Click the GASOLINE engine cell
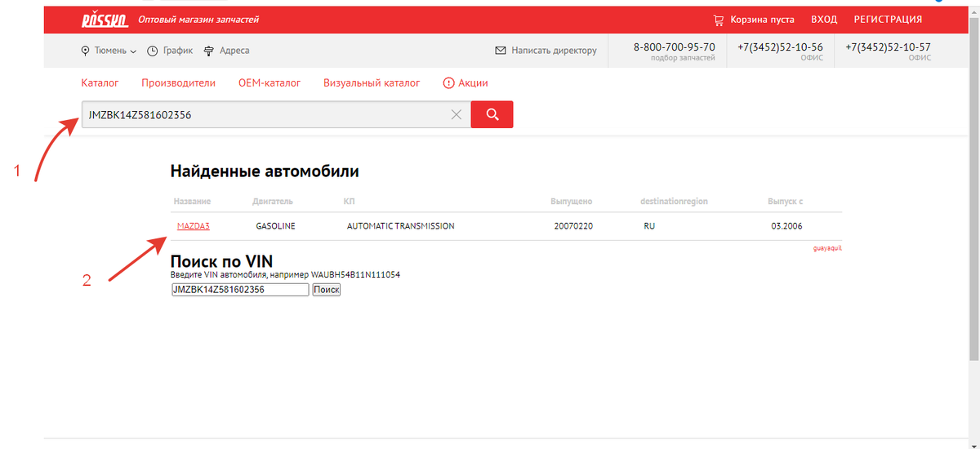Viewport: 980px width, 449px height. click(275, 226)
